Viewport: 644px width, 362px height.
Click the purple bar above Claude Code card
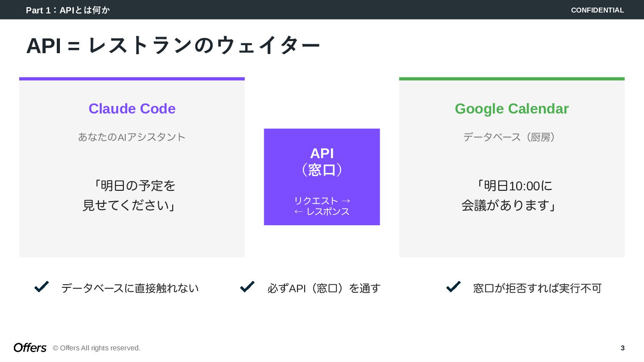point(132,79)
